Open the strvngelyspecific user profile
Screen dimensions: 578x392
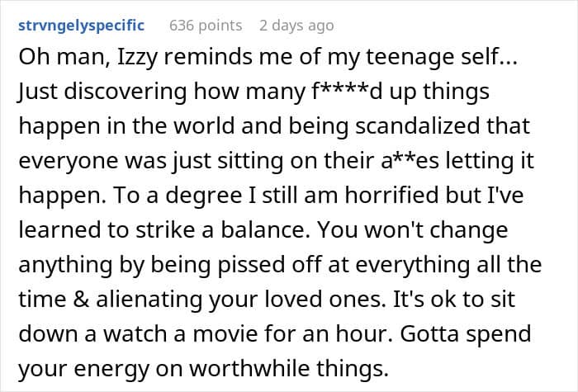coord(80,26)
